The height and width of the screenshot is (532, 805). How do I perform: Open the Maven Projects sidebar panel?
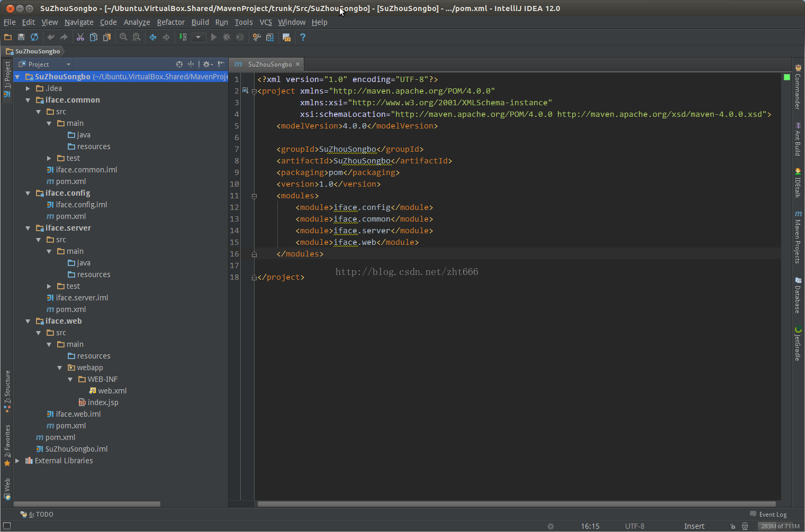coord(799,236)
